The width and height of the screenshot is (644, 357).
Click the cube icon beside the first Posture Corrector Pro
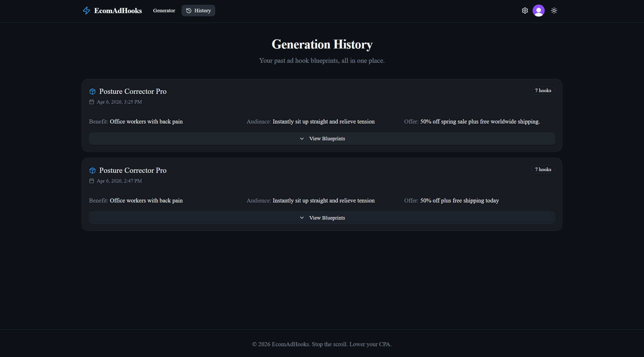click(x=92, y=91)
